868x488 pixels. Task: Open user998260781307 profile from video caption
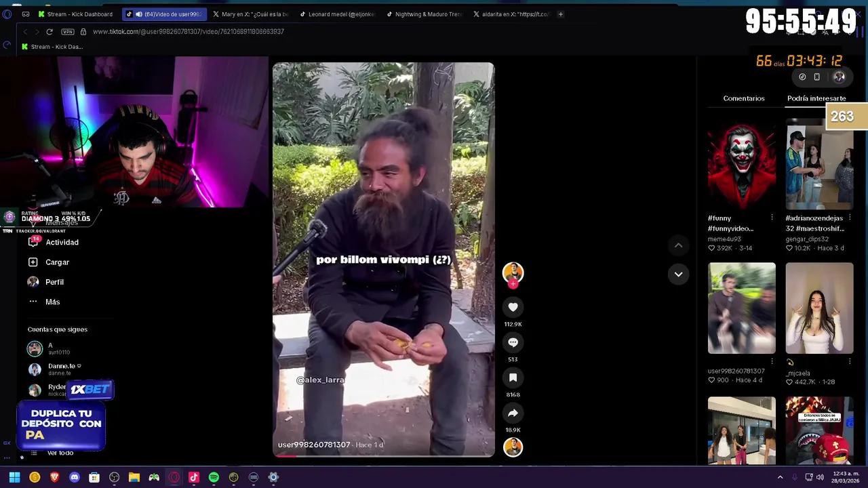tap(314, 445)
